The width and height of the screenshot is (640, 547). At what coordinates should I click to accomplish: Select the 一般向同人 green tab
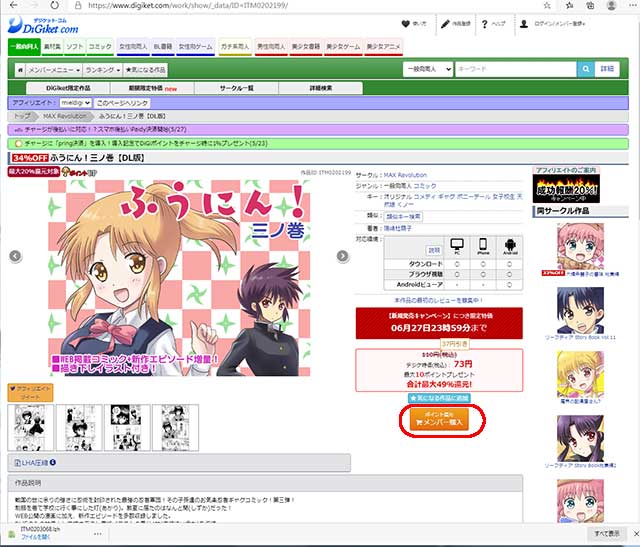tap(24, 47)
